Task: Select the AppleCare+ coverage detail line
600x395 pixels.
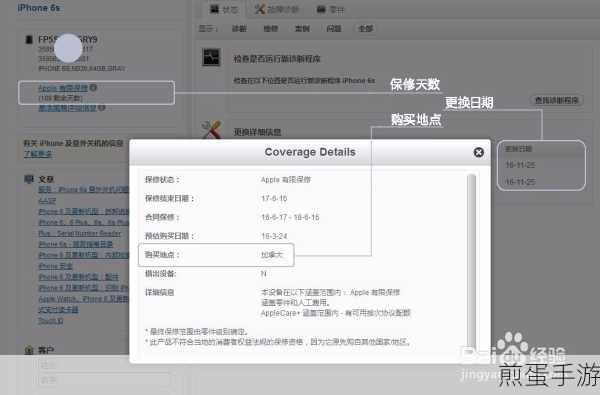Action: (x=336, y=313)
